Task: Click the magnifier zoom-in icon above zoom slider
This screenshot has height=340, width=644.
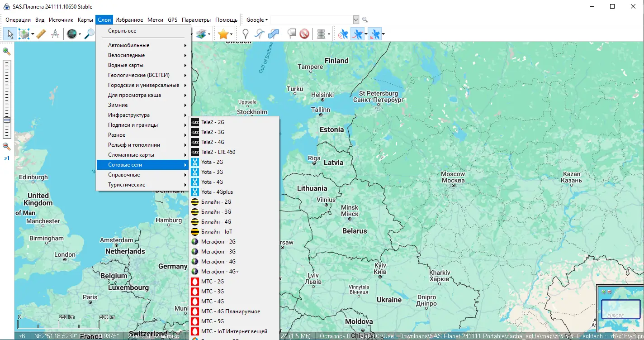Action: (7, 52)
